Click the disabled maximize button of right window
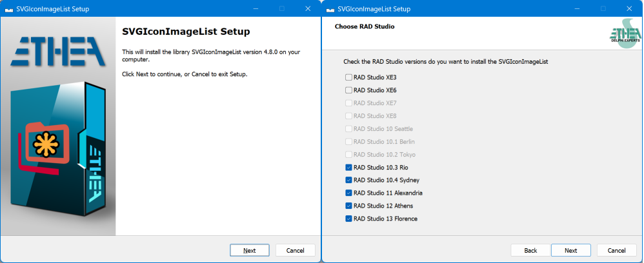644x263 pixels. tap(603, 8)
